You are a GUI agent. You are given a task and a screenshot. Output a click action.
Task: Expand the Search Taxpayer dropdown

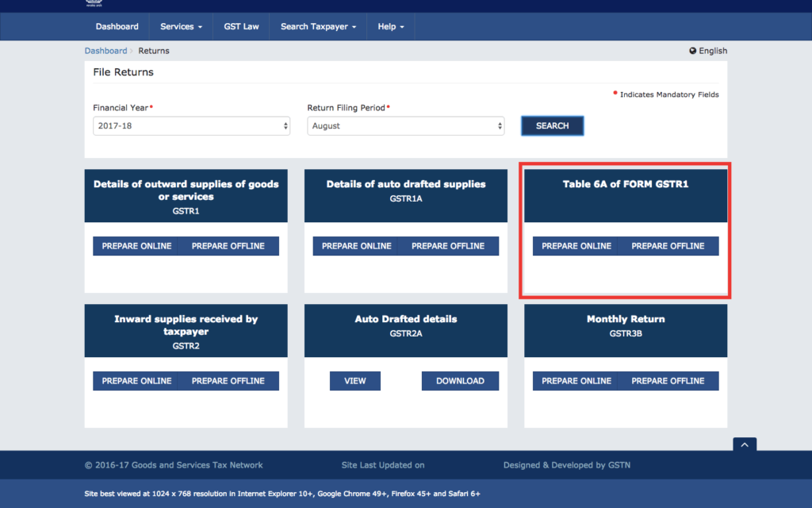(316, 26)
